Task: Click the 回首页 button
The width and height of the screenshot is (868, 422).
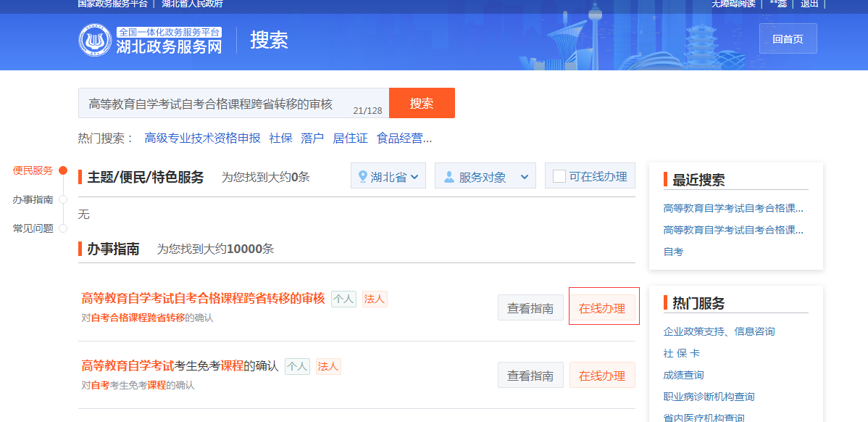Action: coord(788,38)
